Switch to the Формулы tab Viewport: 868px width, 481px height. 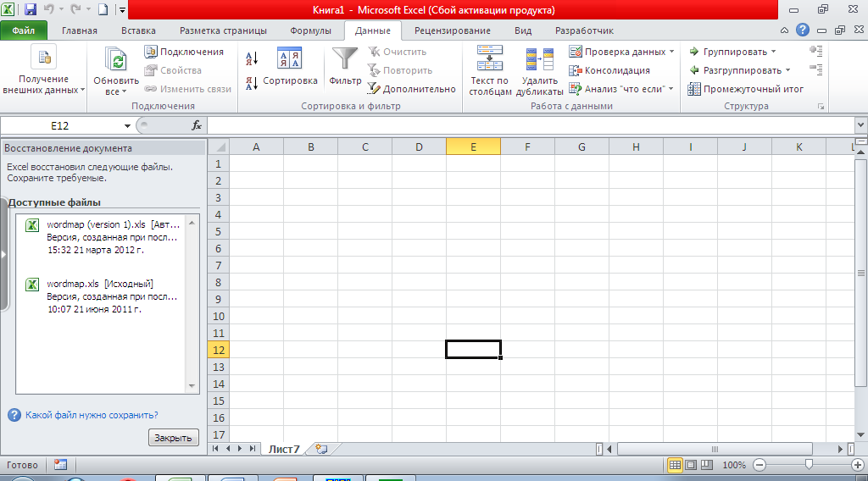[x=310, y=30]
